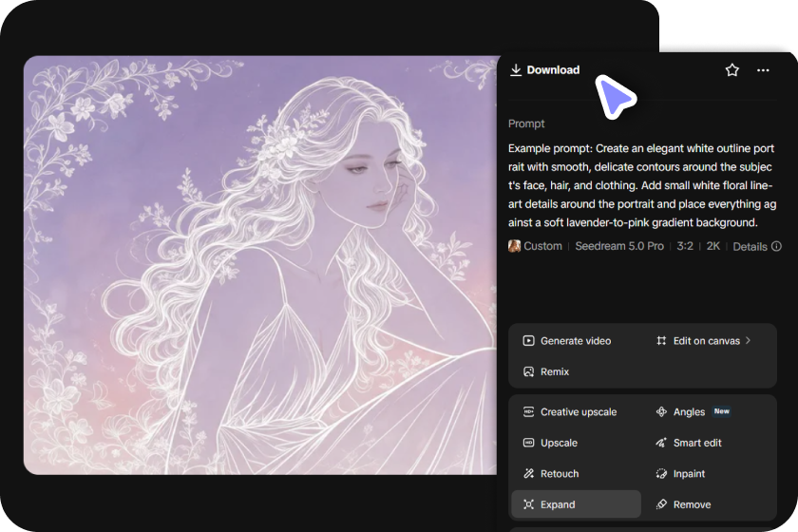Image resolution: width=798 pixels, height=532 pixels.
Task: Choose Inpaint option
Action: point(680,474)
